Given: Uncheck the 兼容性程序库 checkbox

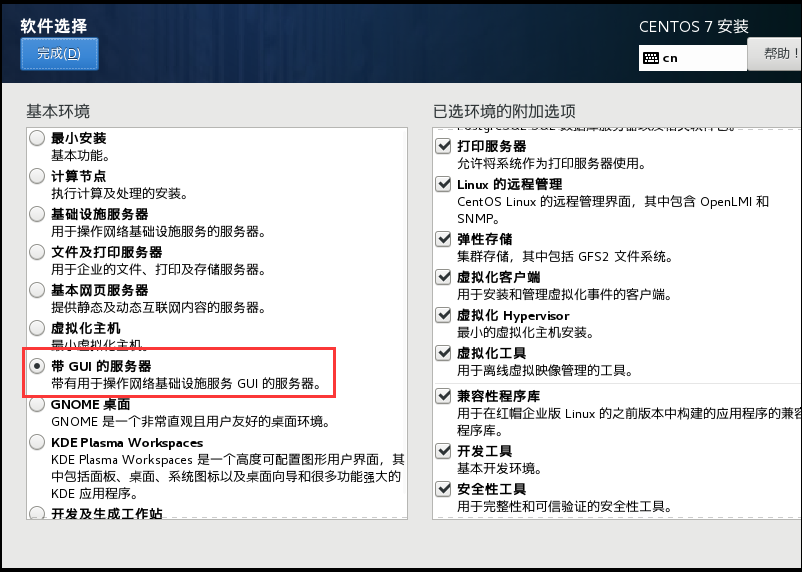Looking at the screenshot, I should tap(443, 396).
